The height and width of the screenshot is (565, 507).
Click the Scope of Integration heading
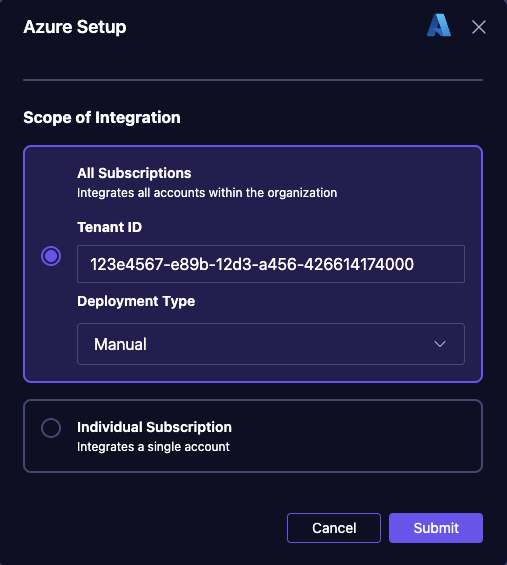(102, 117)
